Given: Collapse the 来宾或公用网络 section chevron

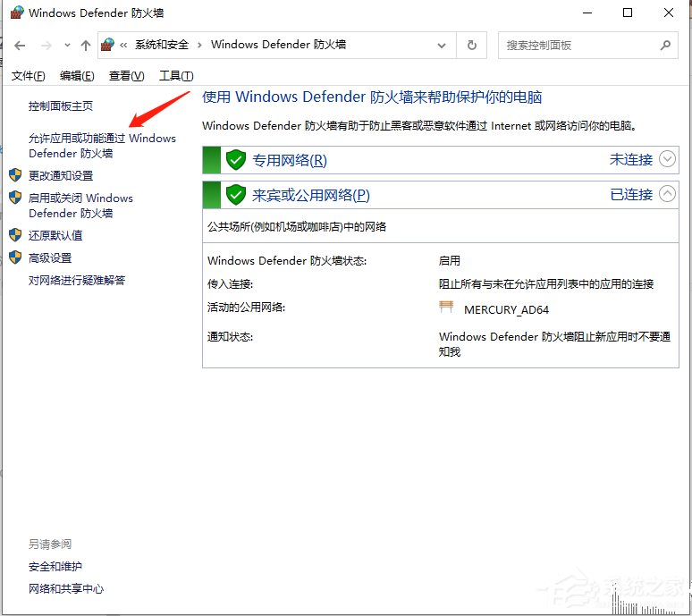Looking at the screenshot, I should [667, 194].
